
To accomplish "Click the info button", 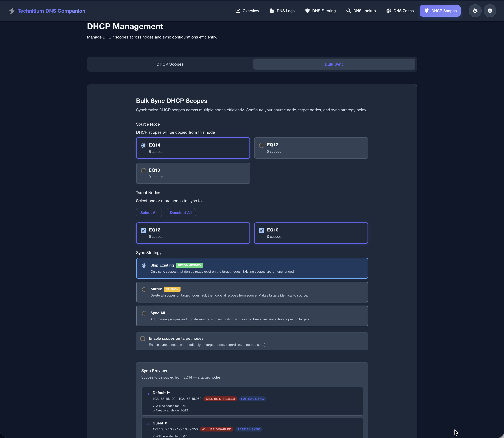I will (x=490, y=10).
